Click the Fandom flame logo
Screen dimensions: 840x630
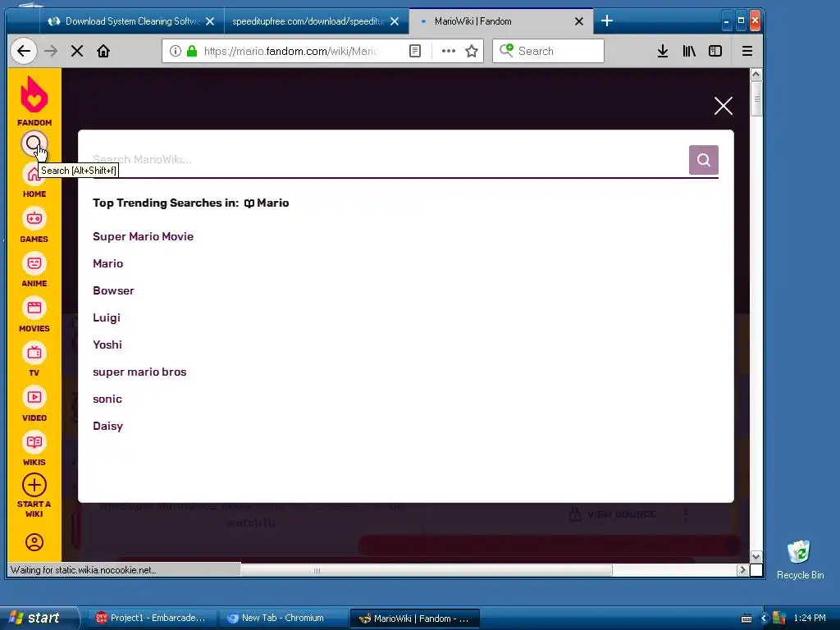tap(34, 94)
